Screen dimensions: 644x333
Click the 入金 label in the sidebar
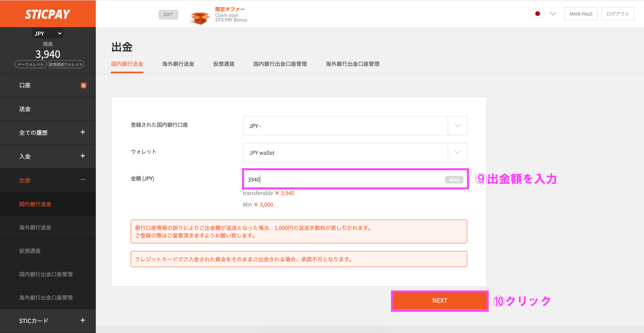(x=25, y=156)
